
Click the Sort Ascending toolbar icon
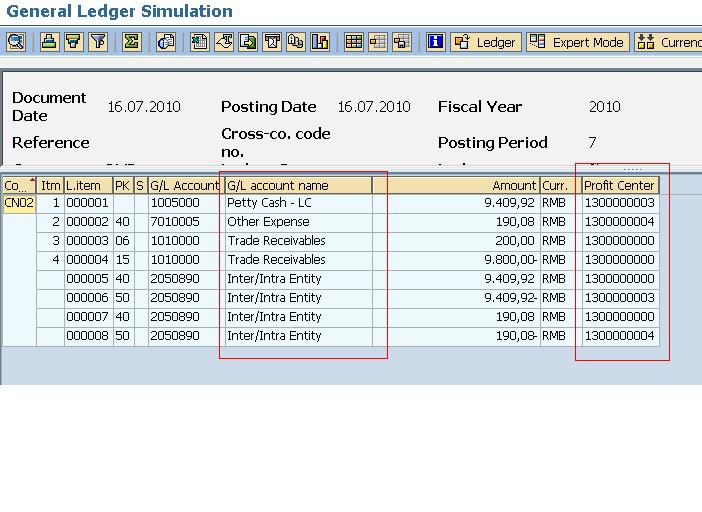49,42
